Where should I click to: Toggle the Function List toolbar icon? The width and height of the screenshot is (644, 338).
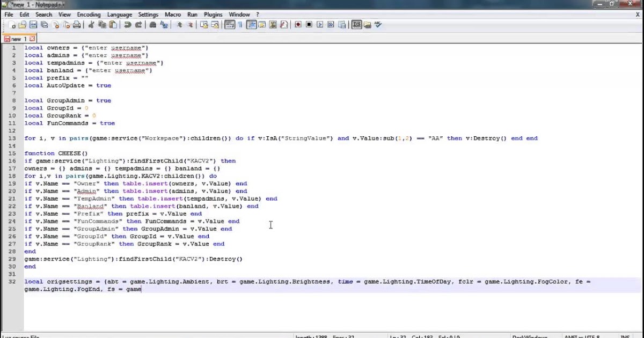click(283, 24)
